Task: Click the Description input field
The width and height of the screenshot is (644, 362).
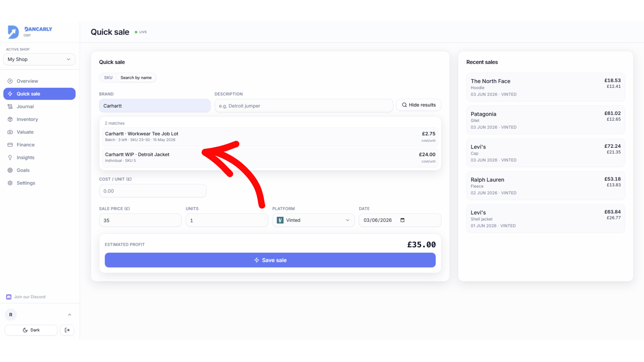Action: [x=304, y=106]
